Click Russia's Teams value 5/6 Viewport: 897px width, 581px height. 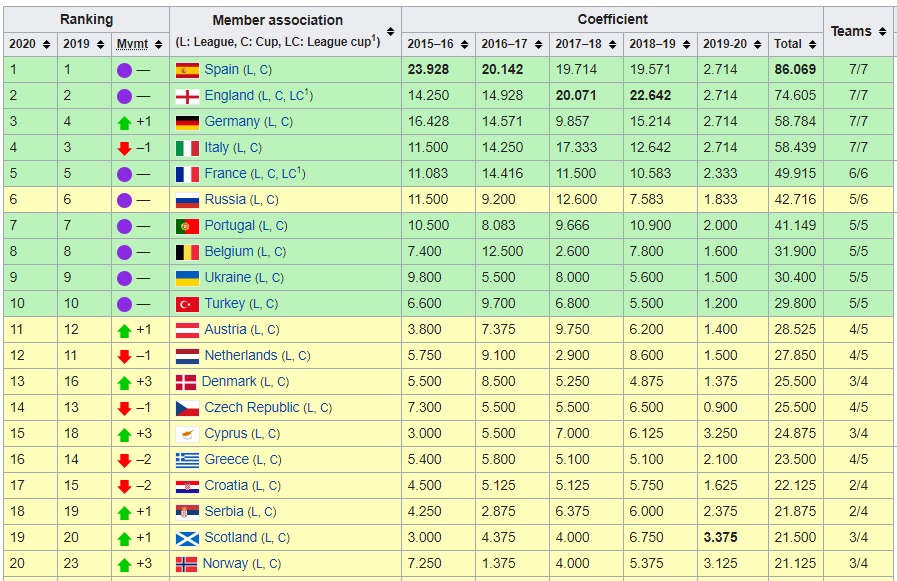859,199
